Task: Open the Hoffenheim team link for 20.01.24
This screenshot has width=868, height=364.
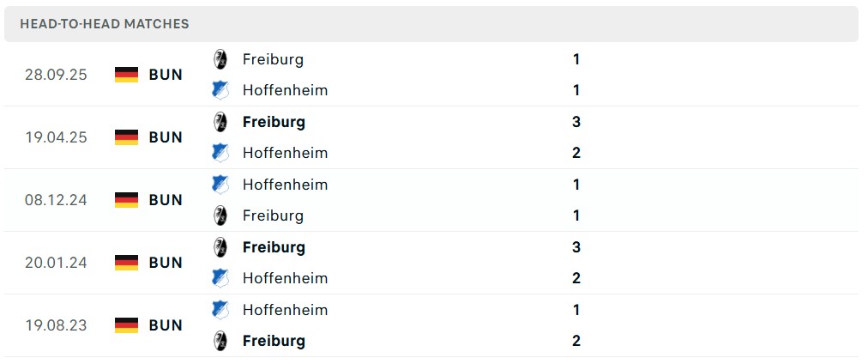Action: pos(285,278)
